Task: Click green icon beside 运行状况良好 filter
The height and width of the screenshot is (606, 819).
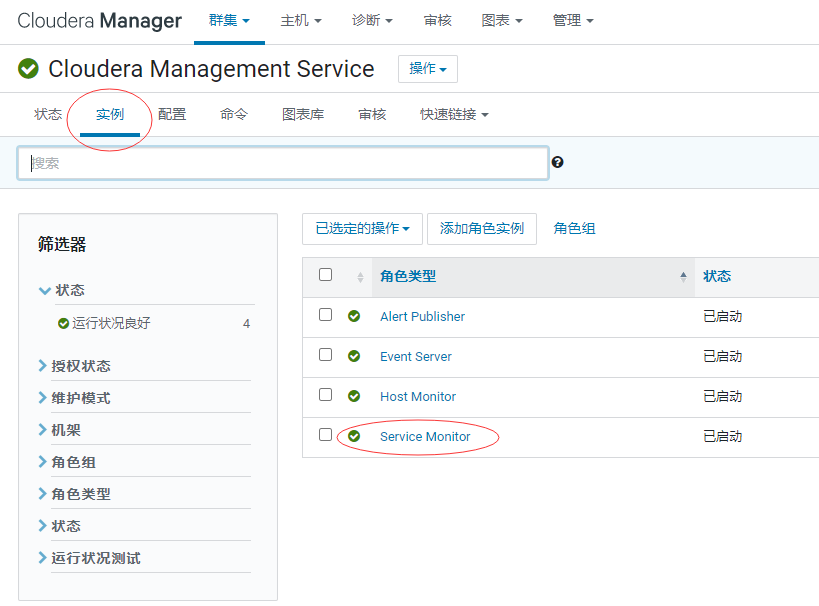Action: click(x=63, y=323)
